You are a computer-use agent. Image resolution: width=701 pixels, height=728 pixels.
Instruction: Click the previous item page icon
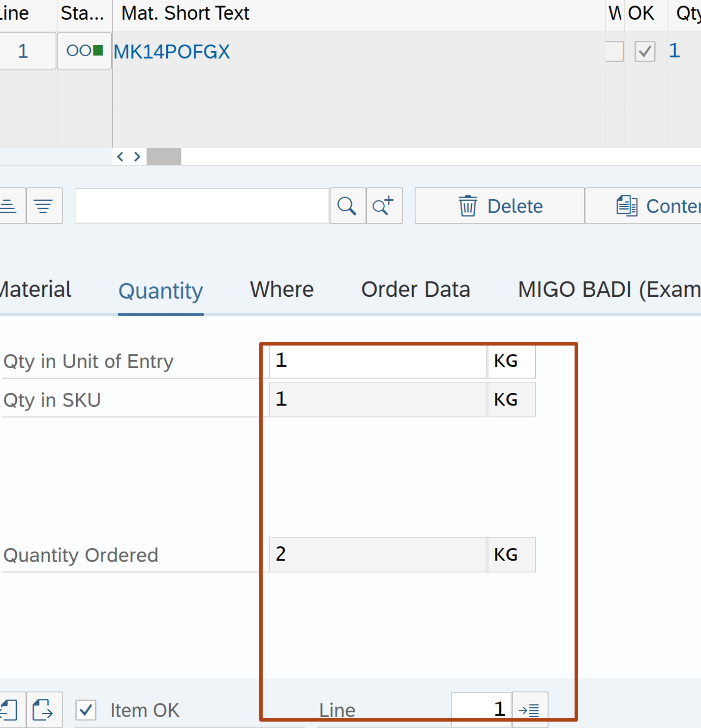click(x=10, y=710)
